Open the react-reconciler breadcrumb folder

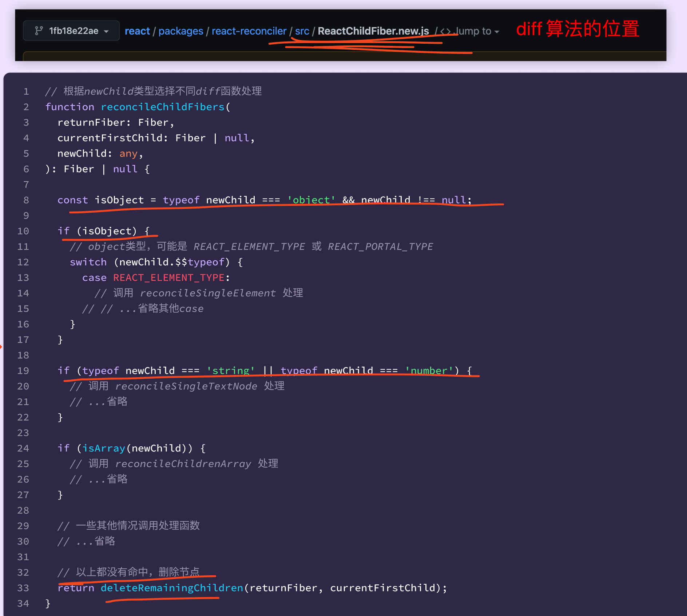click(249, 31)
